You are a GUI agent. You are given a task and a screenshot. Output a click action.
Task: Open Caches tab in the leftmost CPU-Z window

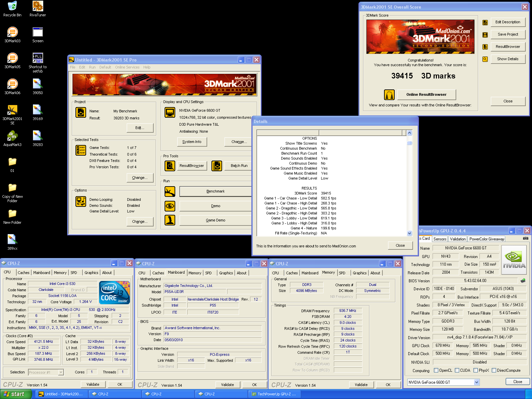(x=24, y=273)
